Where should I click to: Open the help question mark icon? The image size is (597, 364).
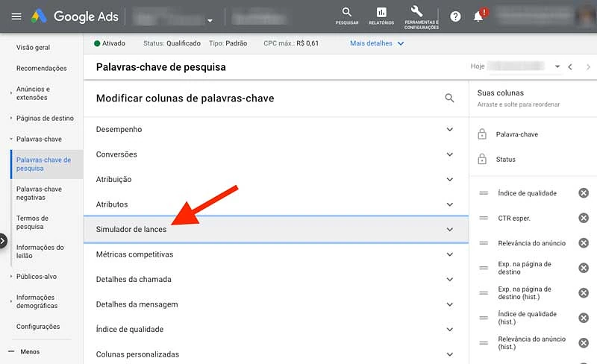click(x=455, y=16)
